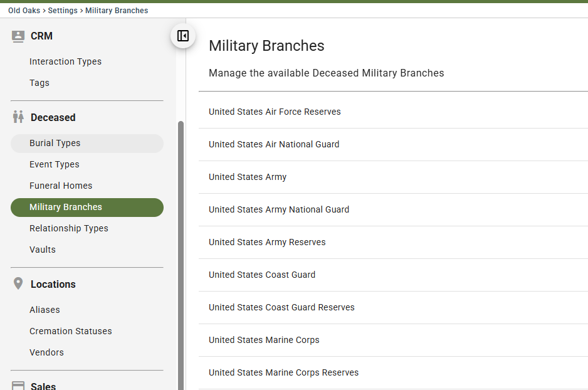This screenshot has width=588, height=390.
Task: Click Settings breadcrumb link
Action: (x=63, y=11)
